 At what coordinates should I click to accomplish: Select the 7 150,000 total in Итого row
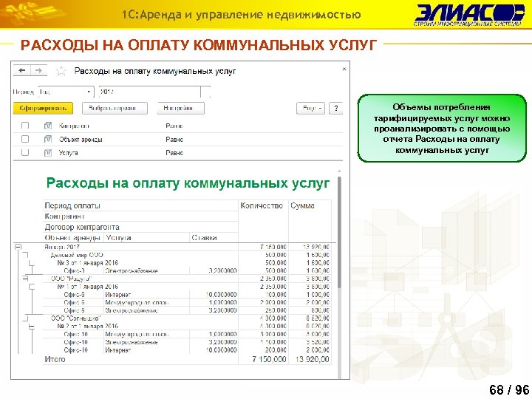coord(270,359)
